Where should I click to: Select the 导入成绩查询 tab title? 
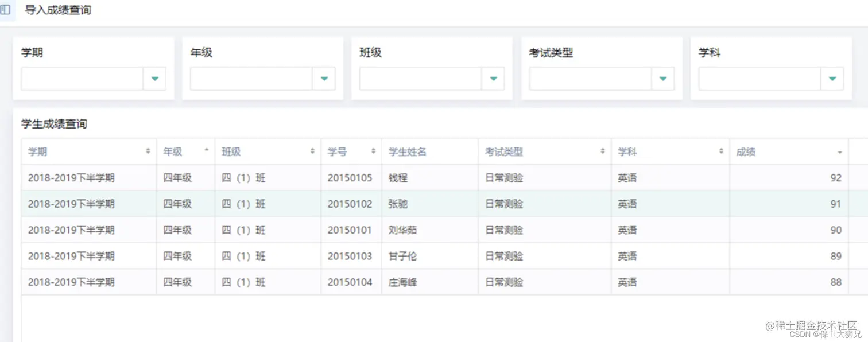click(57, 10)
